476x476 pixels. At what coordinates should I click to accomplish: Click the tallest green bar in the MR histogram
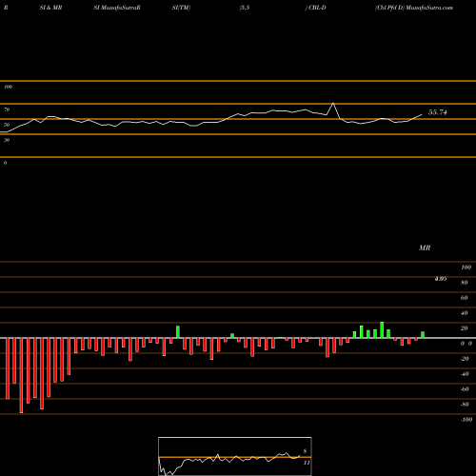click(x=382, y=330)
